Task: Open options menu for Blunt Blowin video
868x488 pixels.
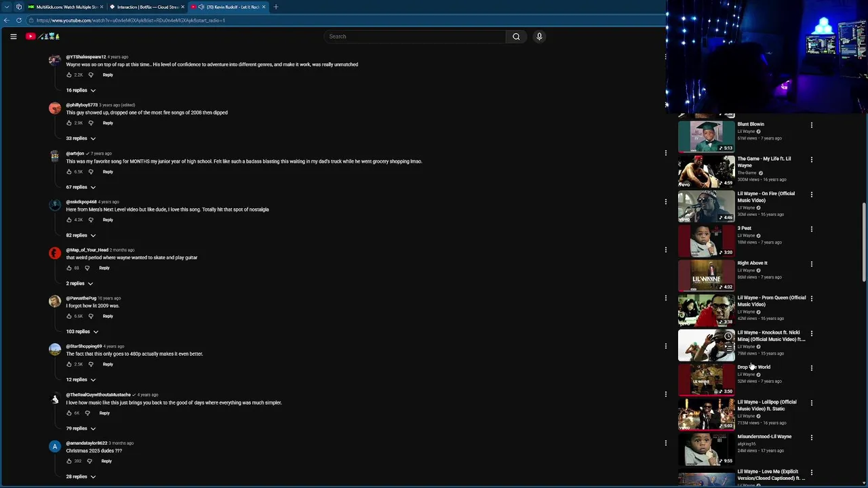Action: pos(811,125)
